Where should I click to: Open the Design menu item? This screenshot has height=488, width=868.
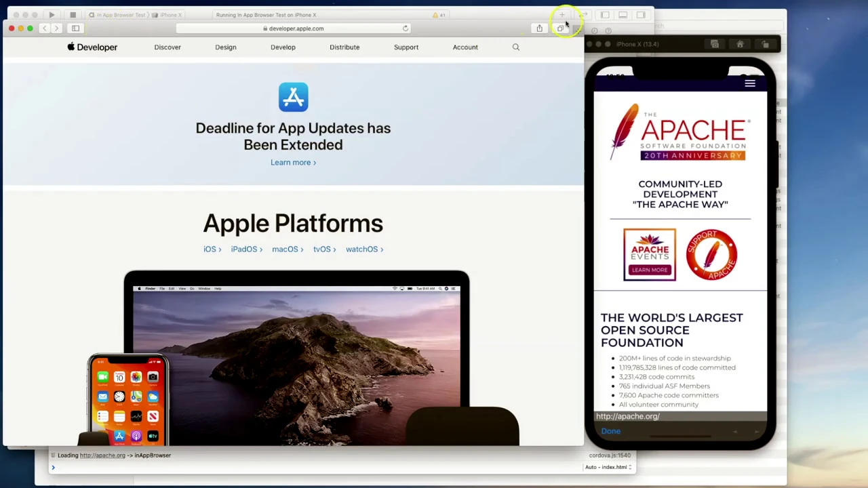tap(226, 47)
